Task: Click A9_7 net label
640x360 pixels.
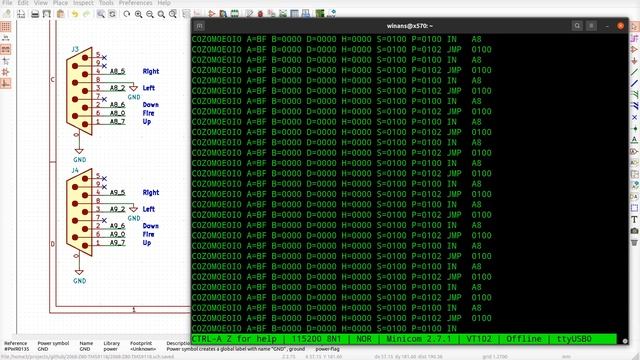Action: tap(118, 243)
